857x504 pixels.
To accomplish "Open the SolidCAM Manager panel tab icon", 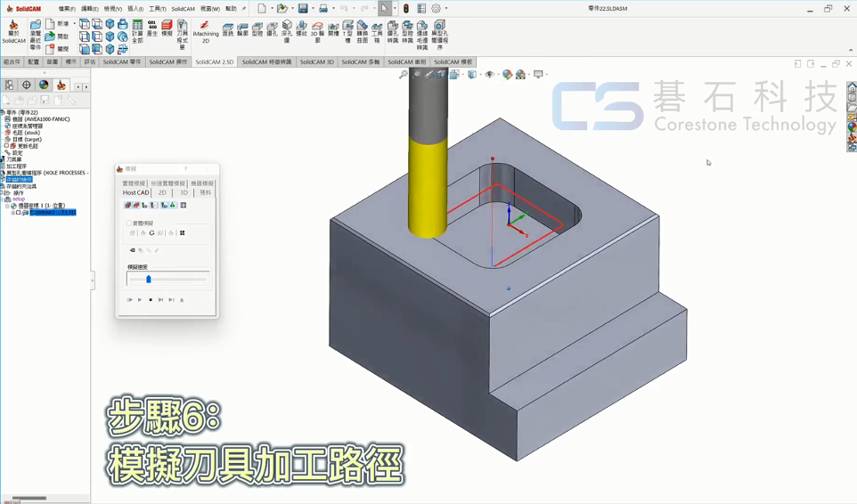I will tap(61, 85).
